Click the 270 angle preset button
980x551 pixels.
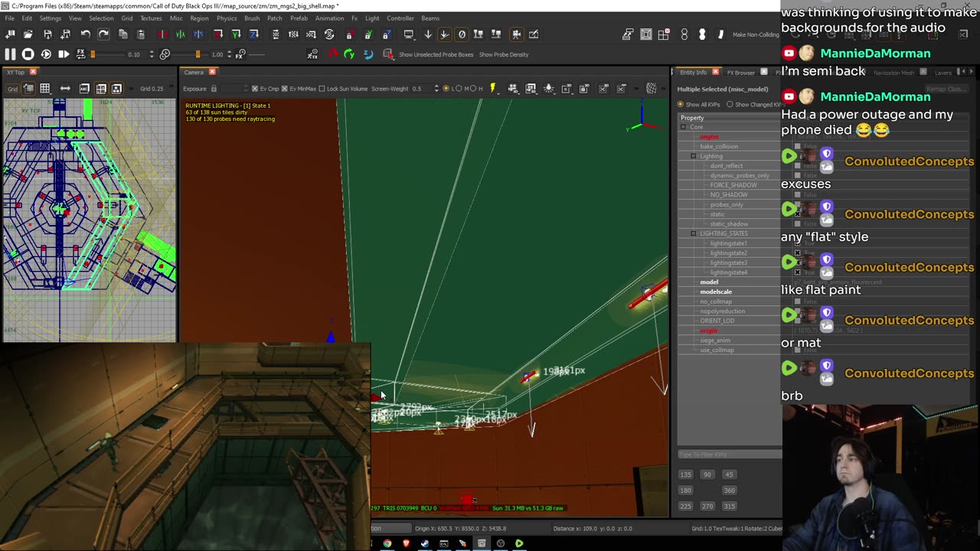(707, 506)
